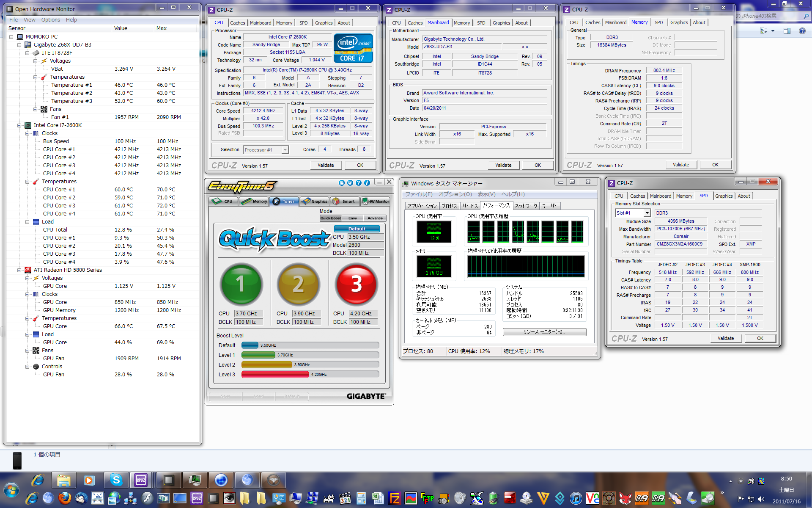Open the HW Monitor tab in EasyTune6
The image size is (812, 508).
coord(376,202)
